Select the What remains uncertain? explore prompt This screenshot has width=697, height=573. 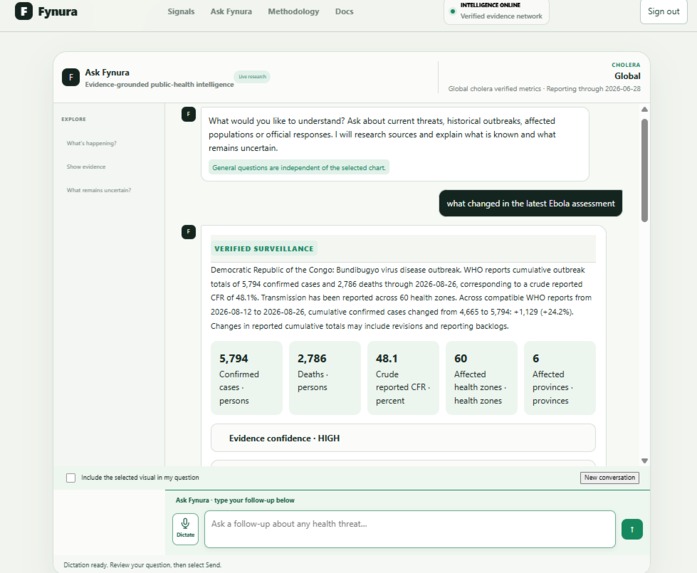(99, 190)
